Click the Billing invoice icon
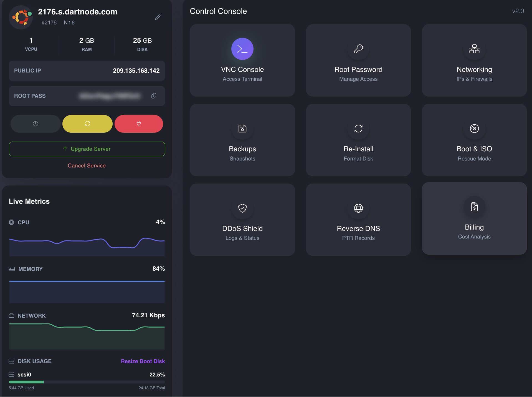 point(474,207)
